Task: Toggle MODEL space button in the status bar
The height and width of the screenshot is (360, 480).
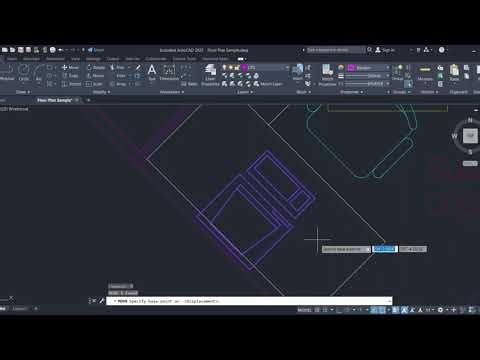Action: pyautogui.click(x=304, y=310)
